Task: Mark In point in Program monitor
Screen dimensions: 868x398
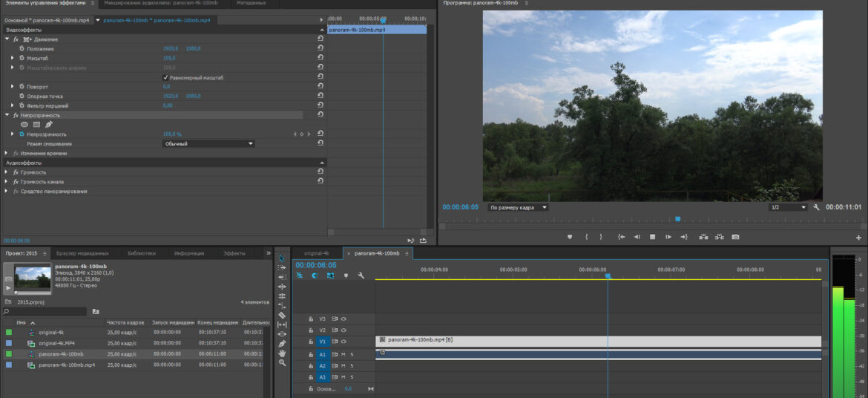Action: click(x=586, y=237)
